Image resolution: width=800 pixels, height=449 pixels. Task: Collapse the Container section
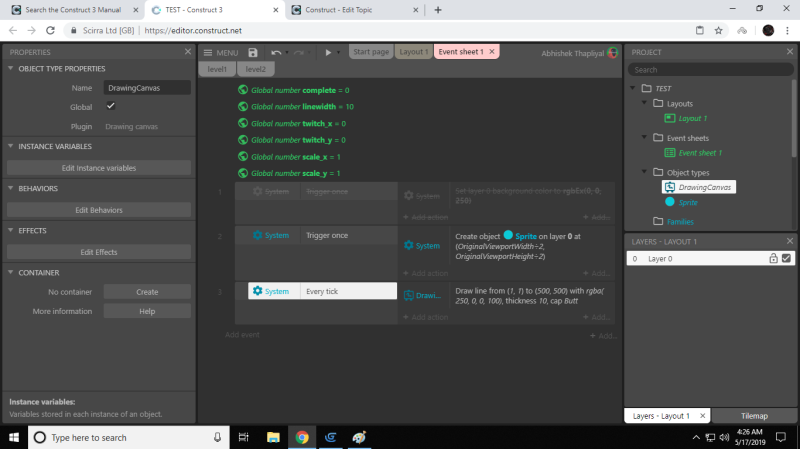(x=11, y=272)
